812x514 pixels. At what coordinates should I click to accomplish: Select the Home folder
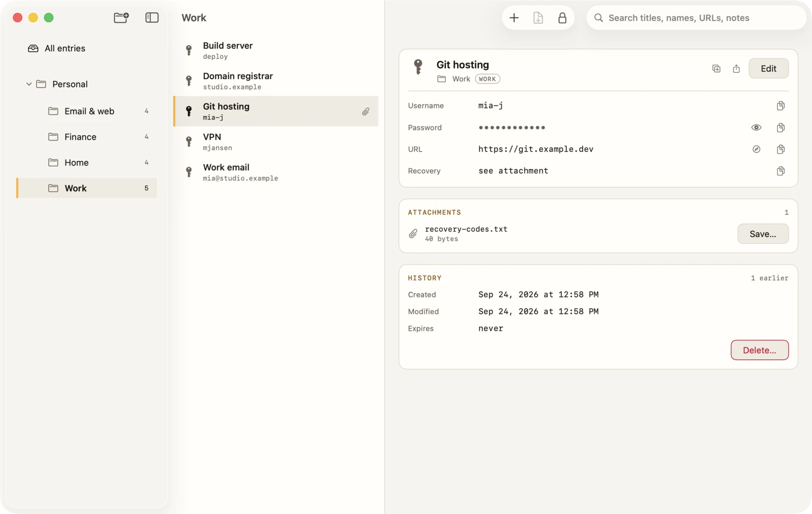[x=87, y=162]
